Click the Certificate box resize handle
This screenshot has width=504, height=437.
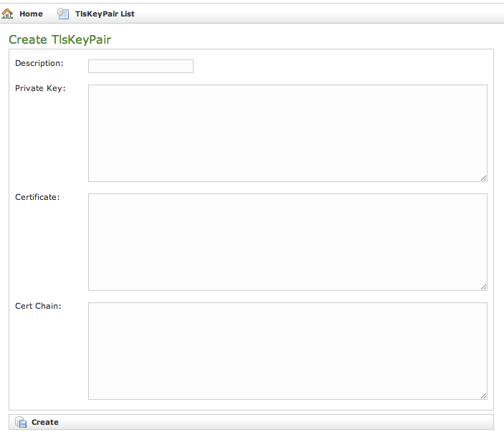483,287
